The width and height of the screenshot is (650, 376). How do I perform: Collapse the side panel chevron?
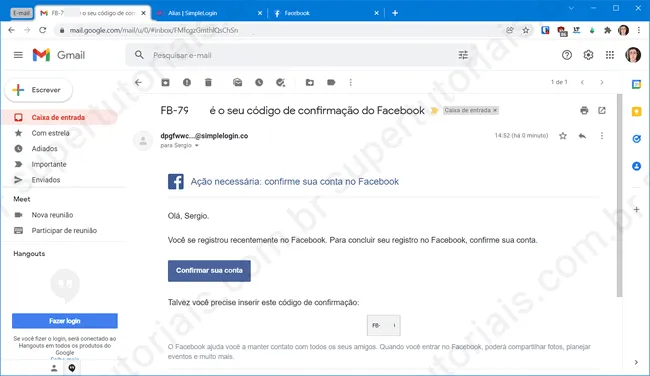pyautogui.click(x=636, y=362)
